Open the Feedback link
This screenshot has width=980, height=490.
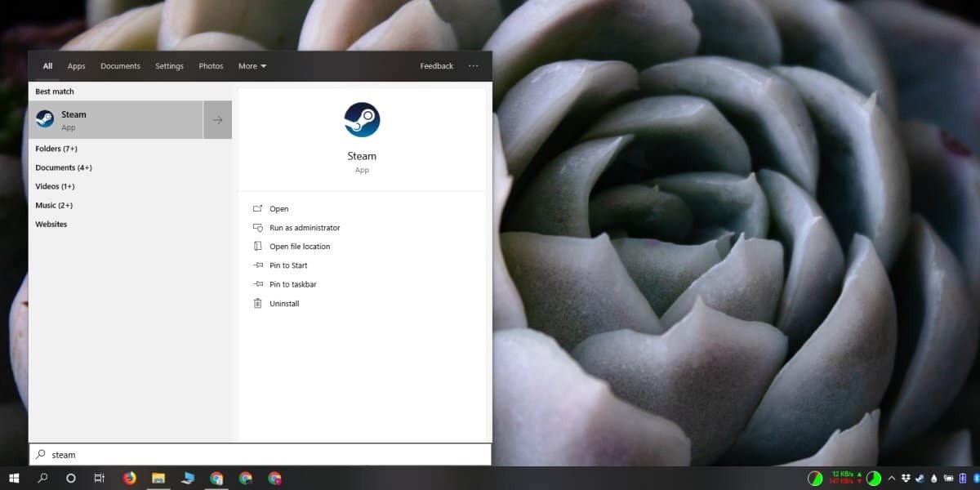[x=436, y=65]
